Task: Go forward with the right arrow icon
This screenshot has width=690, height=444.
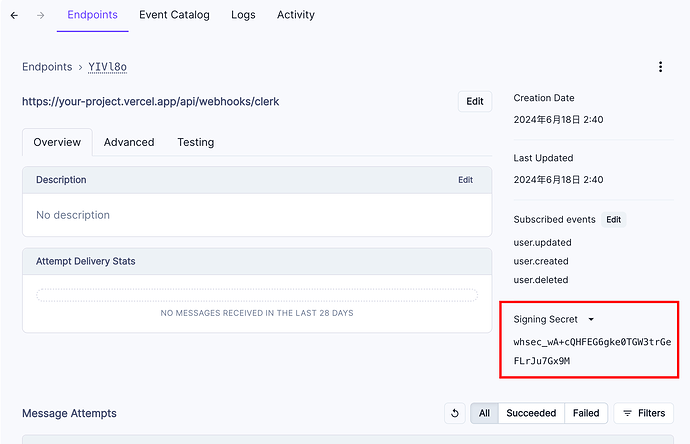Action: [x=40, y=15]
